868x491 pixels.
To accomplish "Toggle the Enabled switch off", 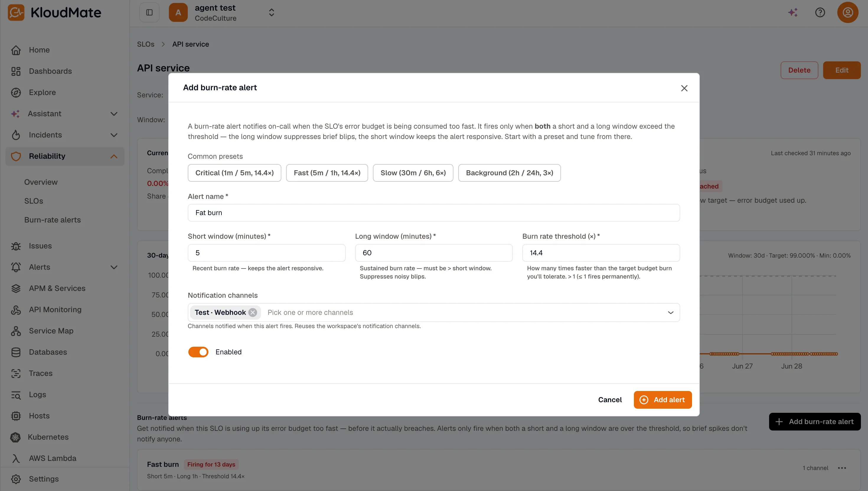I will (x=198, y=352).
